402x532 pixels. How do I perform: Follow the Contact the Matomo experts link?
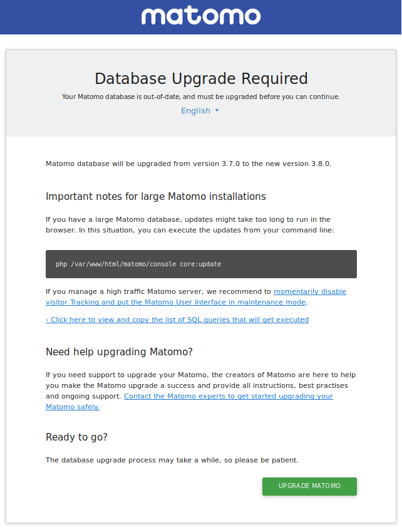pyautogui.click(x=228, y=397)
